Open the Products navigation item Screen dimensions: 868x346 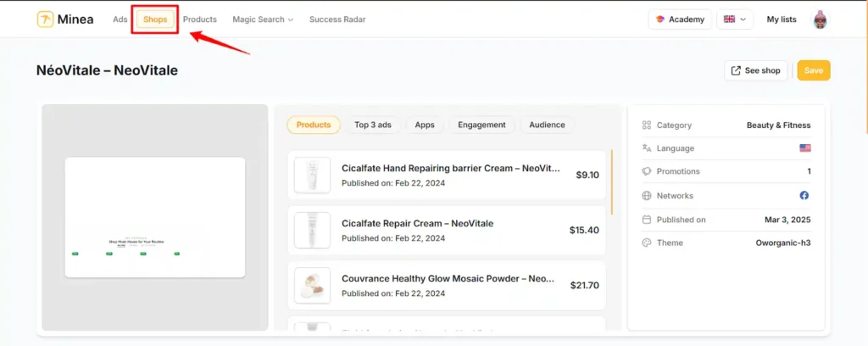click(x=200, y=20)
